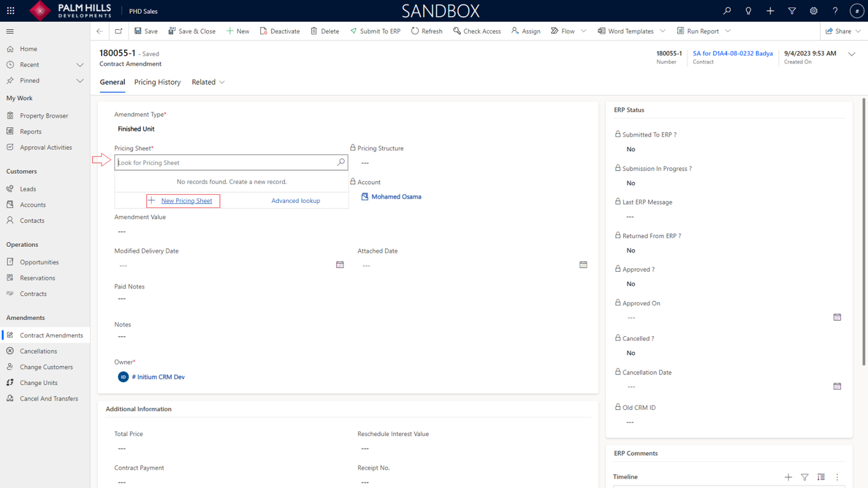Screen dimensions: 868x488
Task: Expand the Pinned chevron in sidebar
Action: (80, 81)
